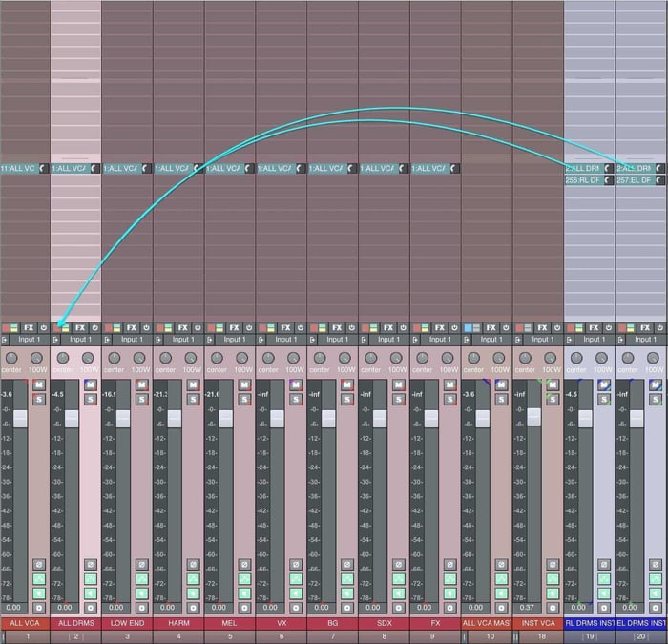Click volume fader handle on INST VCA track
The height and width of the screenshot is (644, 668).
pos(533,417)
